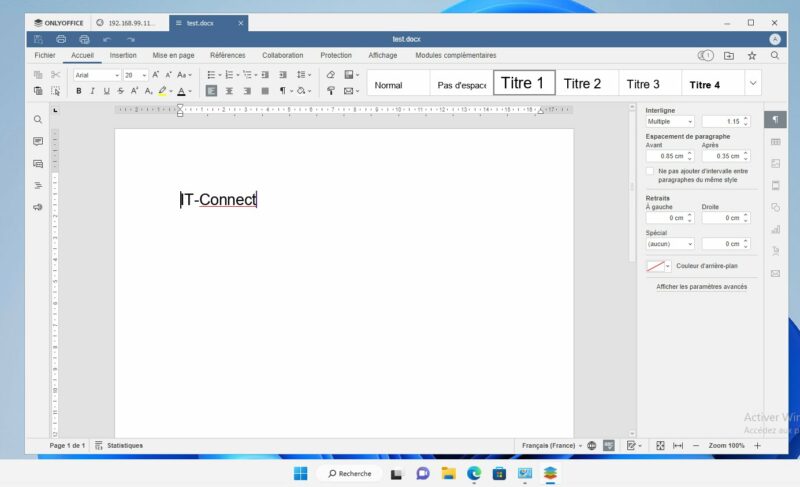
Task: Toggle Subscript formatting
Action: click(x=148, y=91)
